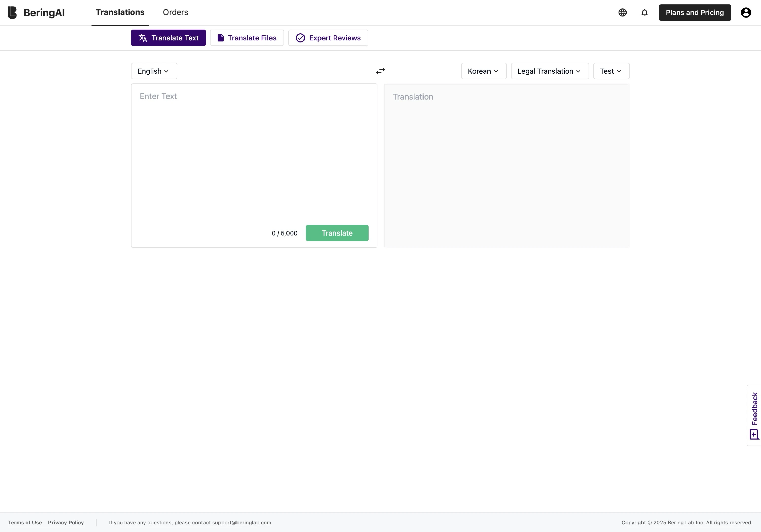Click the BeringAI logo icon

tap(12, 13)
